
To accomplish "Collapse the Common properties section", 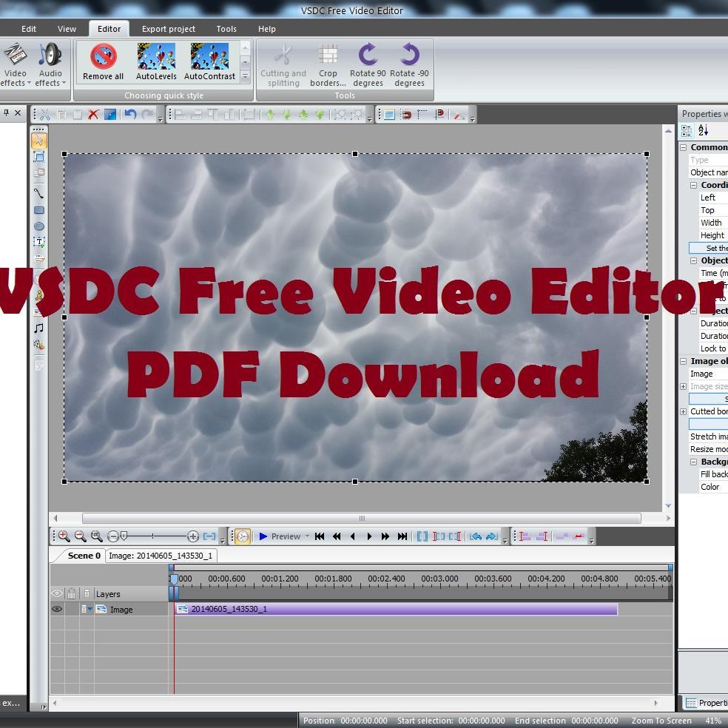I will (684, 147).
